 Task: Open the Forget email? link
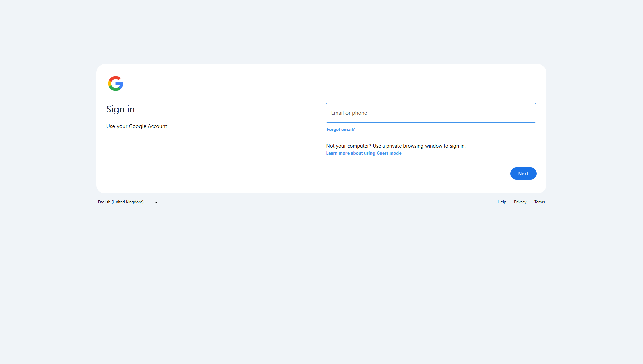click(x=340, y=130)
